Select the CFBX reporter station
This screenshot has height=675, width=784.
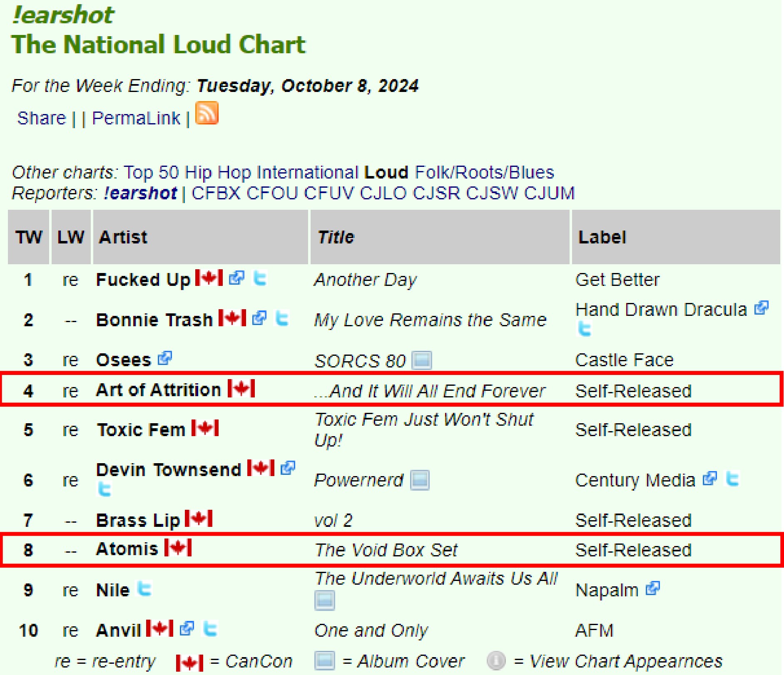[216, 193]
